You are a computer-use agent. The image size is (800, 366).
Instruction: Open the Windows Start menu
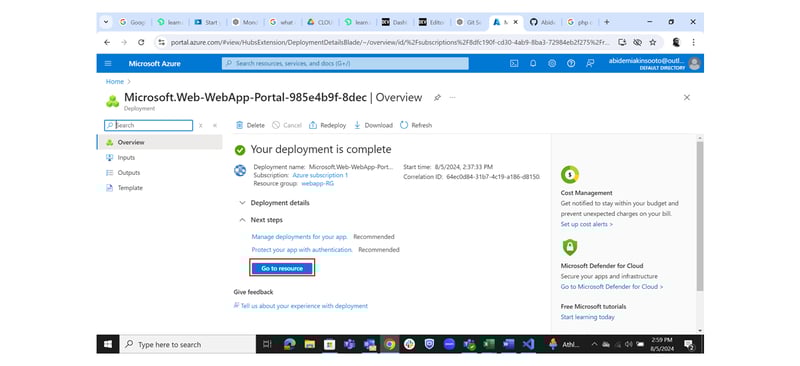click(x=108, y=345)
